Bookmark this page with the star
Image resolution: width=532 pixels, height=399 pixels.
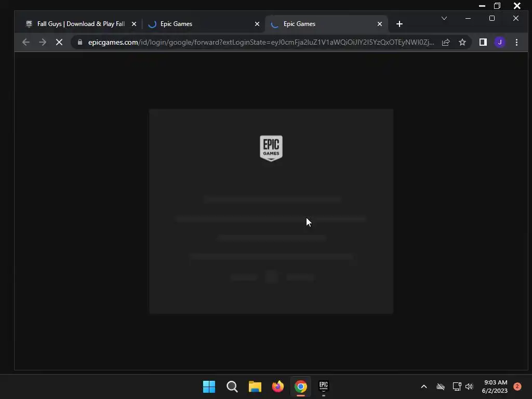[x=462, y=43]
